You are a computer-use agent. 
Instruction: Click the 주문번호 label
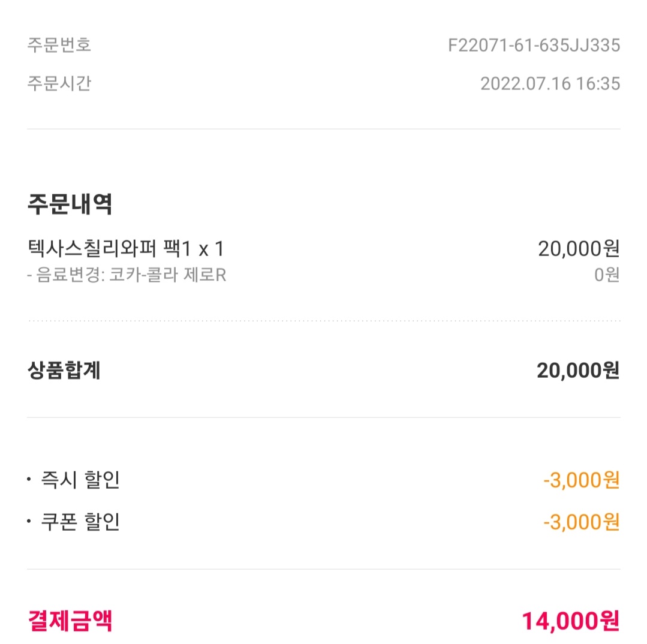pos(59,45)
